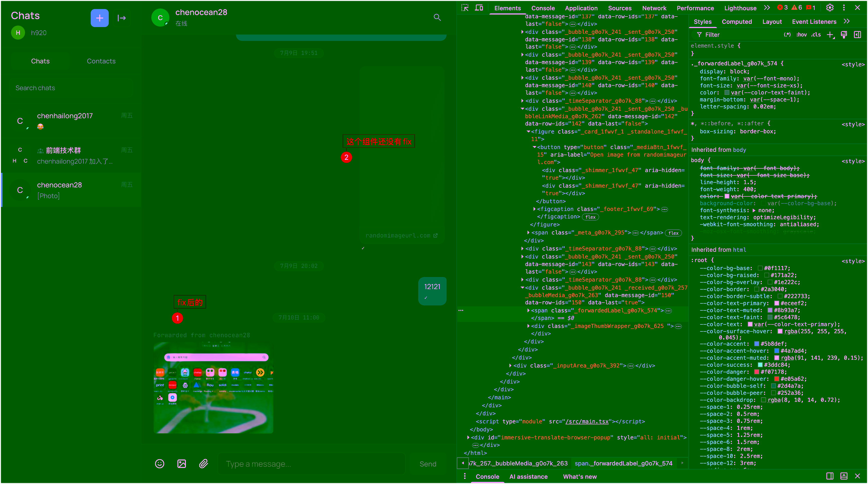Click the rendering emulation paintbrush icon in Styles
868x484 pixels.
(x=844, y=35)
